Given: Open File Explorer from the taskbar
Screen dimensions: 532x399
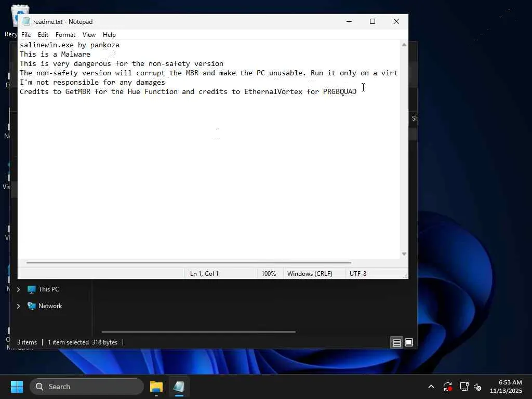Looking at the screenshot, I should coord(156,387).
